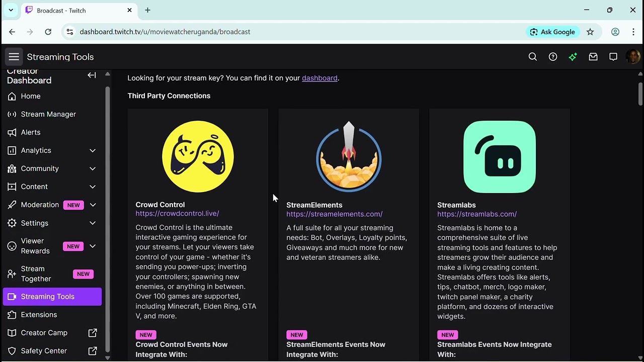Click the sidebar scroll down arrow

(x=107, y=357)
